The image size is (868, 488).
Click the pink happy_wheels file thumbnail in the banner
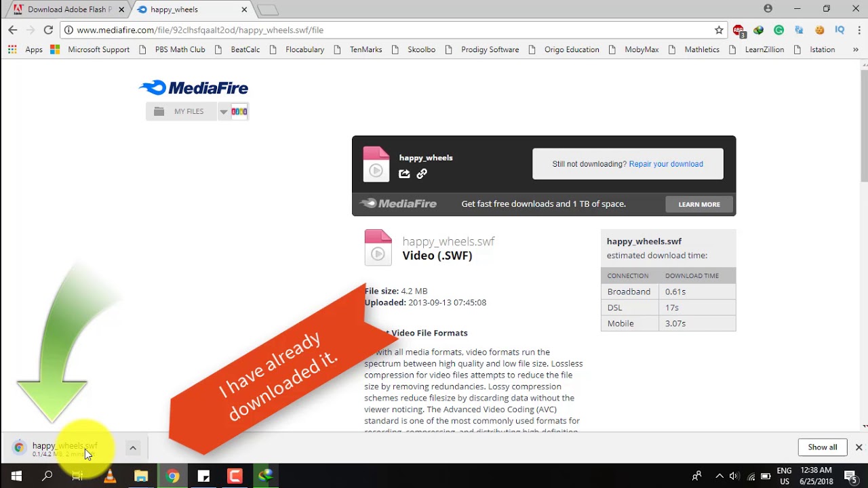pos(376,164)
